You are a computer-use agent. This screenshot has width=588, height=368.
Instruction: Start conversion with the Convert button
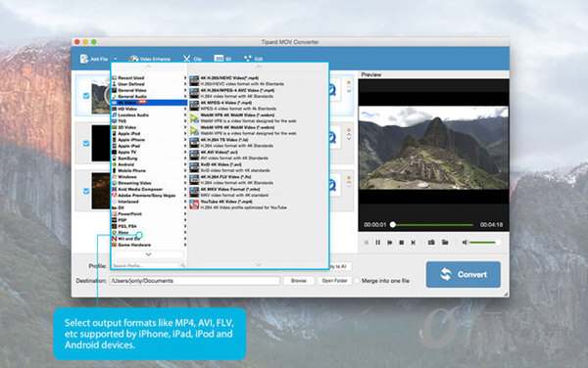click(x=464, y=274)
